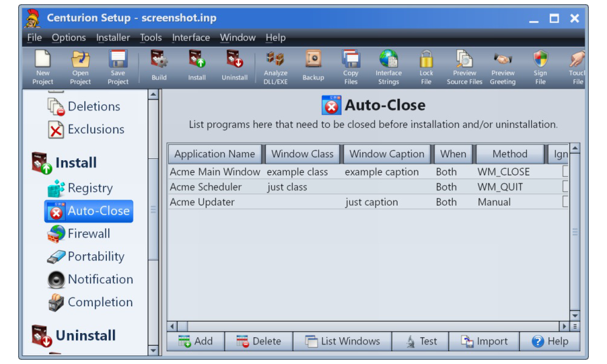
Task: Toggle Ignore checkbox for Acme Updater row
Action: [x=566, y=202]
